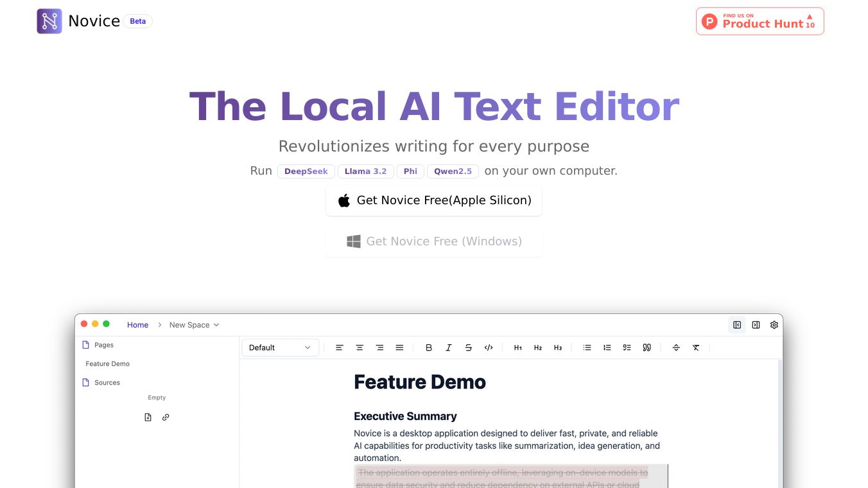Image resolution: width=868 pixels, height=488 pixels.
Task: Open the Product Hunt badge link
Action: 760,21
